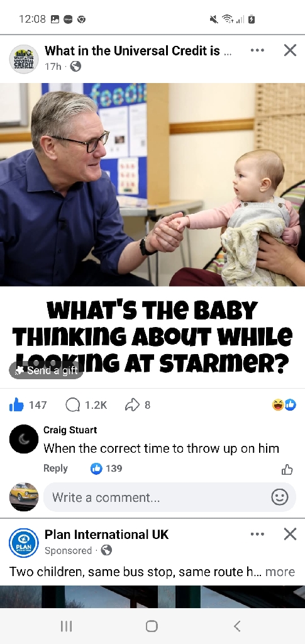Hide the Universal Credit post with the X
Screen dimensions: 305x644
[291, 50]
